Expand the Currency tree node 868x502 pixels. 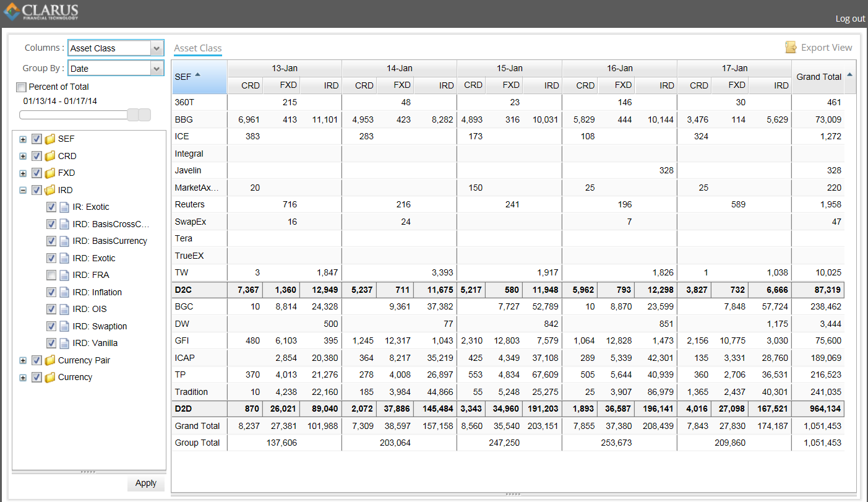23,378
